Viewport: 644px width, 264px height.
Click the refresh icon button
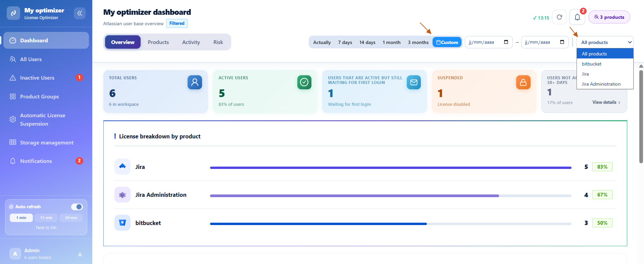coord(559,17)
